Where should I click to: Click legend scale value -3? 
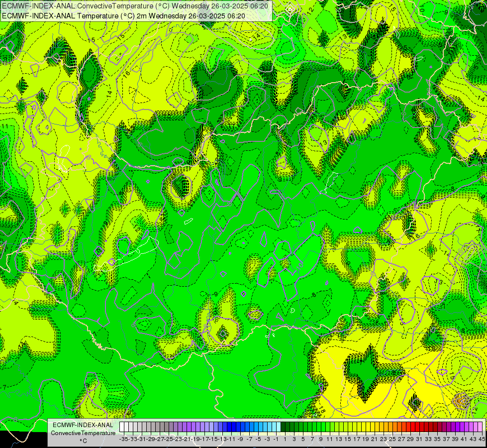[x=268, y=439]
